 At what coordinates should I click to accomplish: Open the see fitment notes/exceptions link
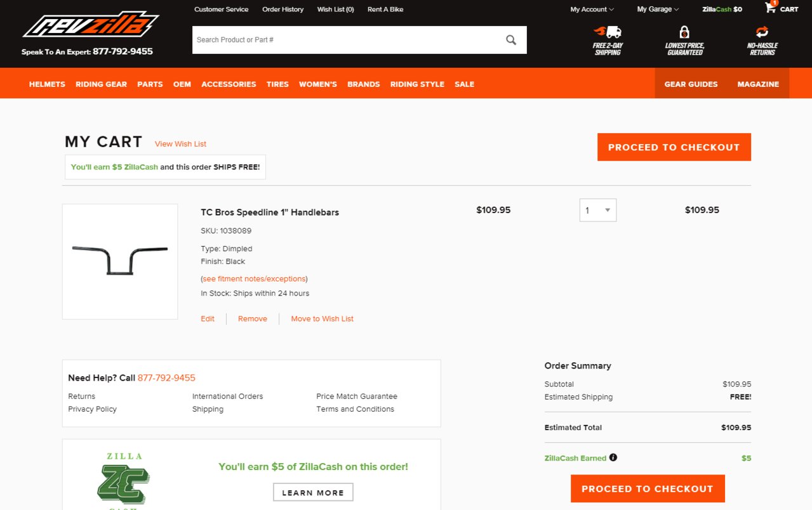[254, 278]
